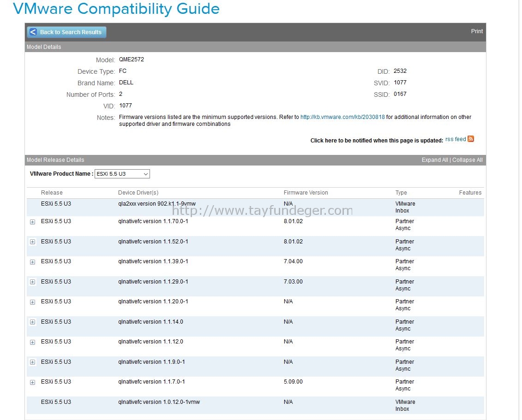
Task: Click the VMware Compatibility Guide heading
Action: [x=116, y=9]
